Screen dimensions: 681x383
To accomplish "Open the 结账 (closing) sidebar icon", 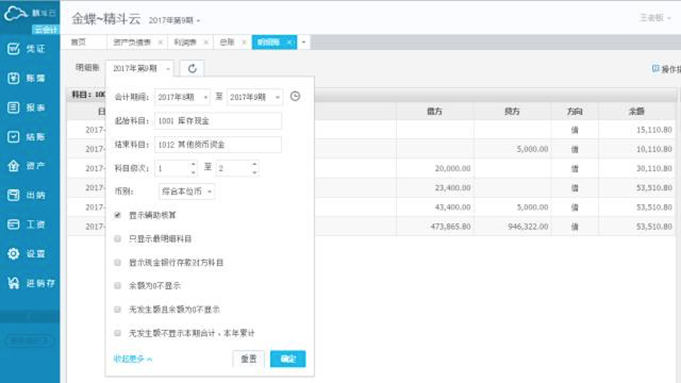I will (13, 137).
